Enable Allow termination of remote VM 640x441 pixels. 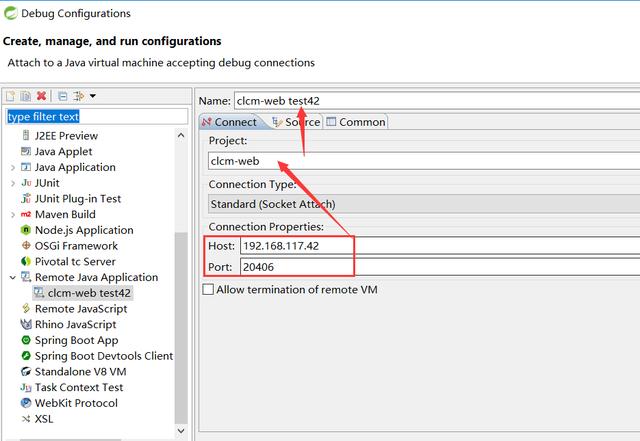[208, 290]
